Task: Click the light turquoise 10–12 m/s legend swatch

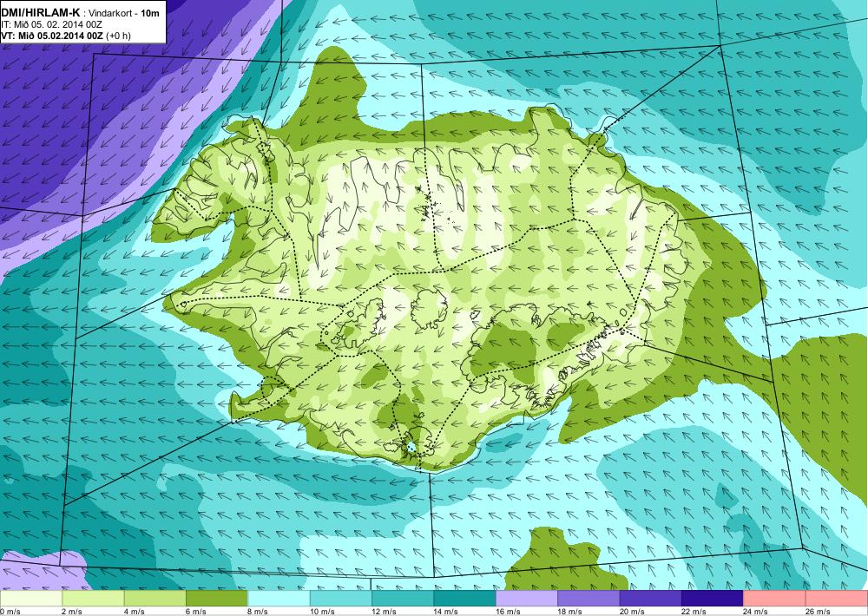Action: 341,599
